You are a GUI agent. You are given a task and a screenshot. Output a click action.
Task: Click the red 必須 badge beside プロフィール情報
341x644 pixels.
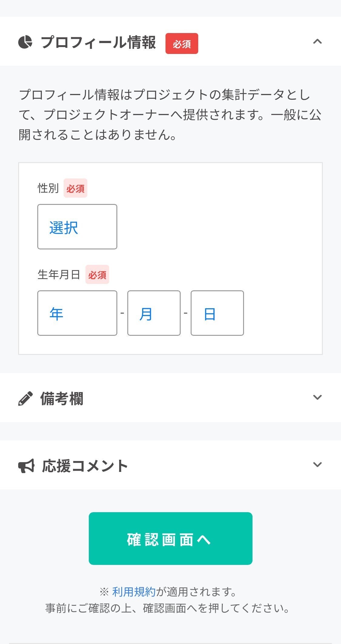[182, 44]
